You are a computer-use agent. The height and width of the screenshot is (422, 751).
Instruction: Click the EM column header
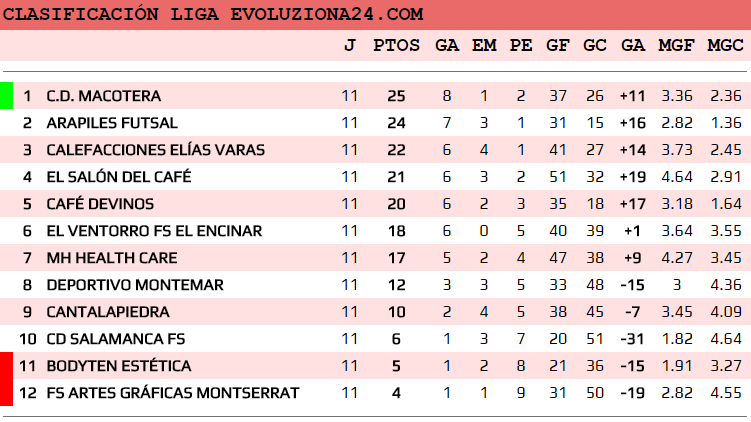(484, 45)
